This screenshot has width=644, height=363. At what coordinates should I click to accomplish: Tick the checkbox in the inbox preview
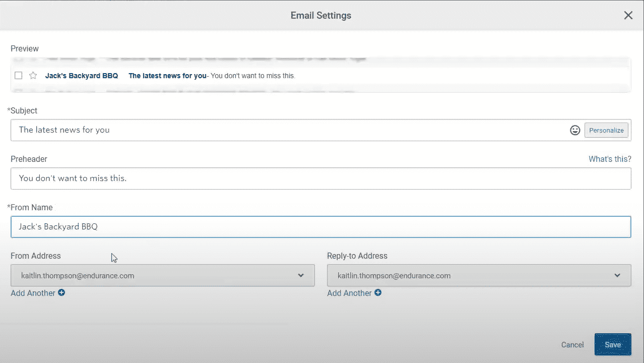[19, 76]
